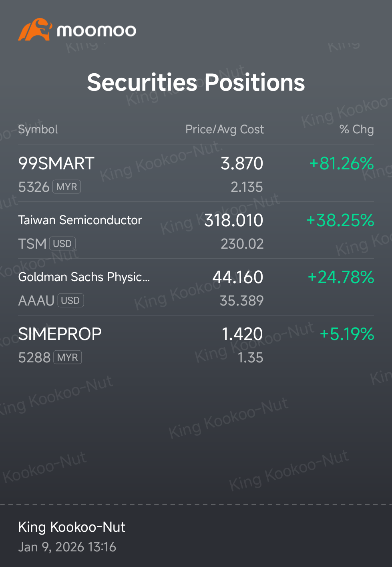Click the +38.25% change for TSM
The width and height of the screenshot is (392, 567).
(340, 220)
